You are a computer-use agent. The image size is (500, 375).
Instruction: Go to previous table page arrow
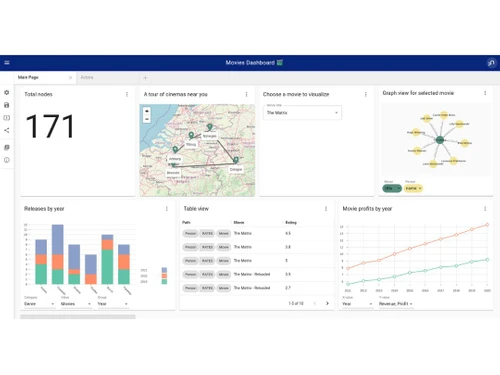pyautogui.click(x=315, y=303)
